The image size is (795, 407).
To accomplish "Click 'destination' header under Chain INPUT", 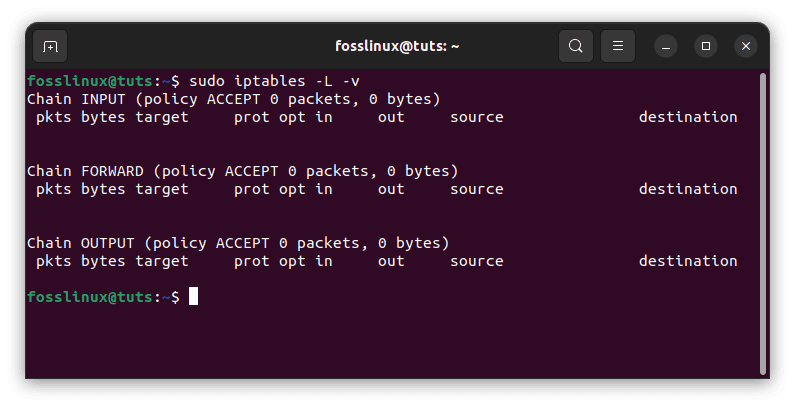I will pos(688,117).
